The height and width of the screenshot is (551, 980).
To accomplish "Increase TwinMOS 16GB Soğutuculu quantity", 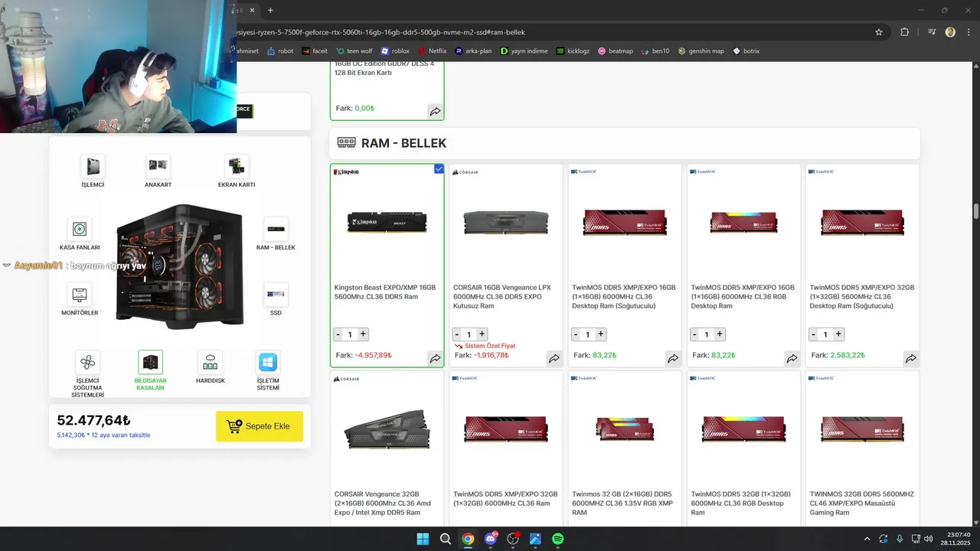I will pos(601,334).
